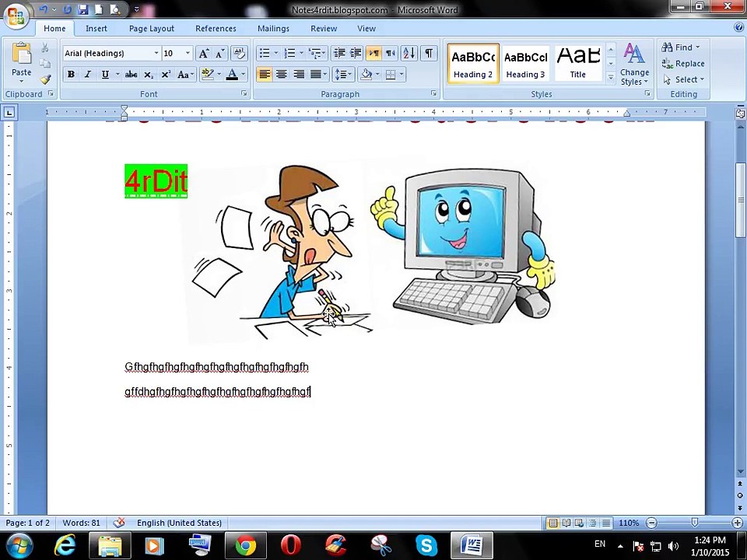Toggle Italic formatting

coord(88,75)
